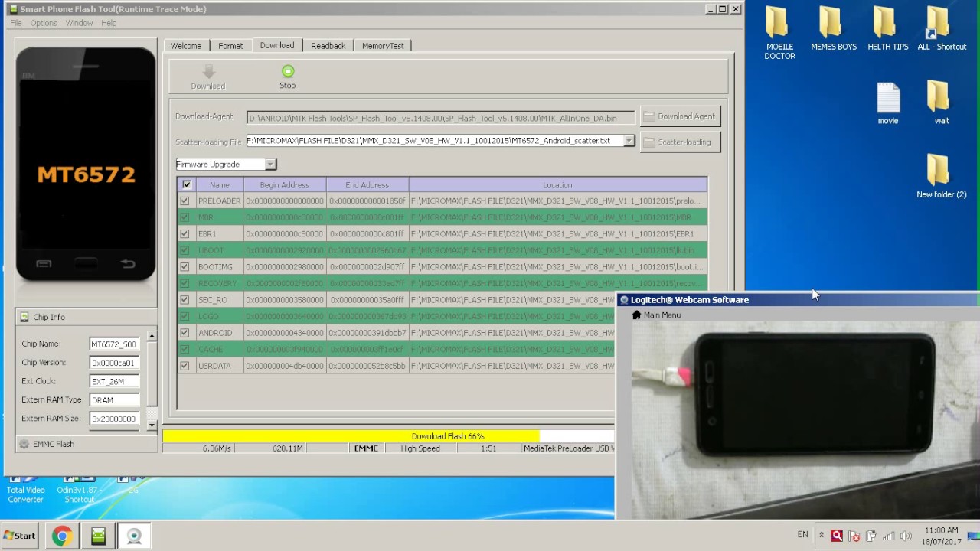Open MEMES BOYS desktop folder
Viewport: 980px width, 551px height.
pos(834,29)
